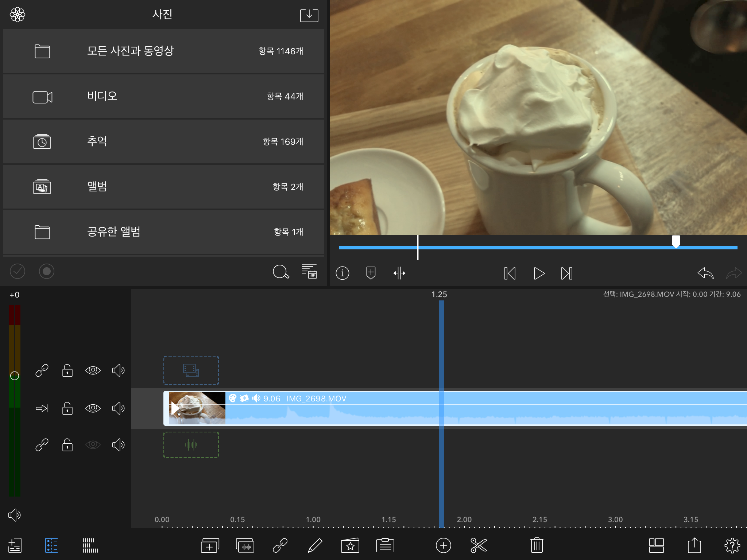Click the import download icon
This screenshot has height=560, width=747.
pyautogui.click(x=309, y=15)
